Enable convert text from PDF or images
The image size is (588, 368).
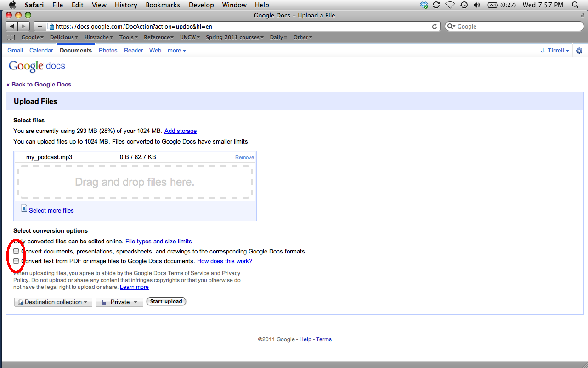16,261
